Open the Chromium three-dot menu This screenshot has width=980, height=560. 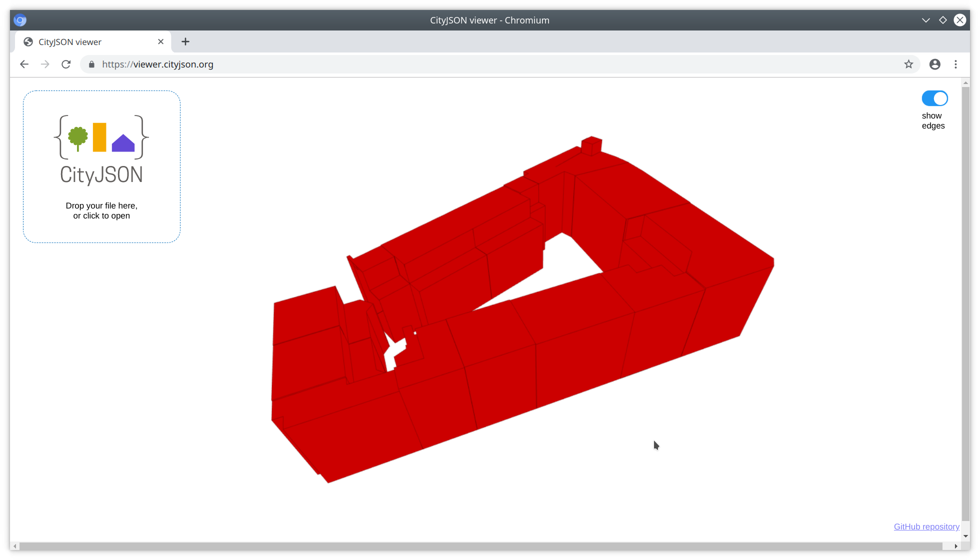[x=955, y=64]
